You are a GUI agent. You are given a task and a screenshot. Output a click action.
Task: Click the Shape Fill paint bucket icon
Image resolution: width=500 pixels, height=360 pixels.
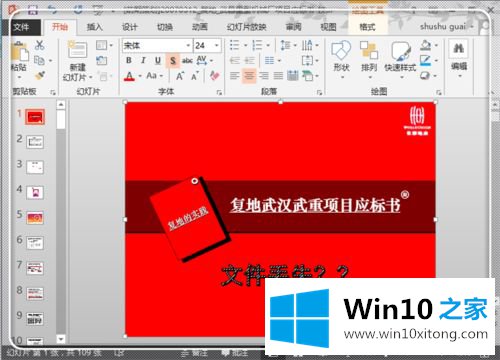point(425,45)
